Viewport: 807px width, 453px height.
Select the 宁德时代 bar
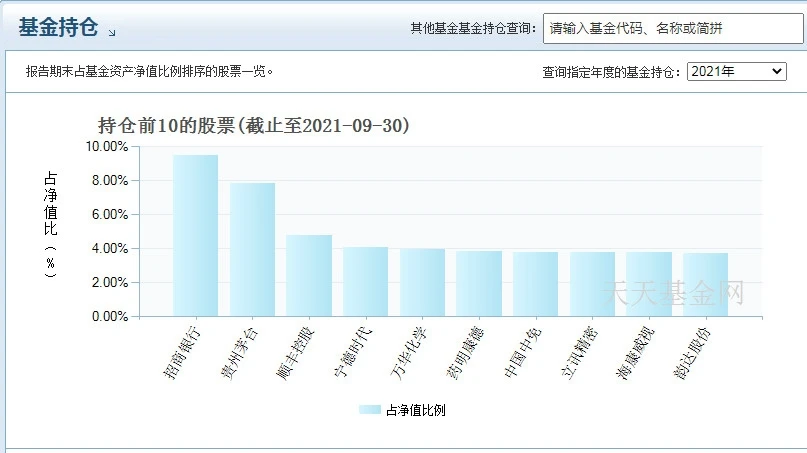coord(366,282)
